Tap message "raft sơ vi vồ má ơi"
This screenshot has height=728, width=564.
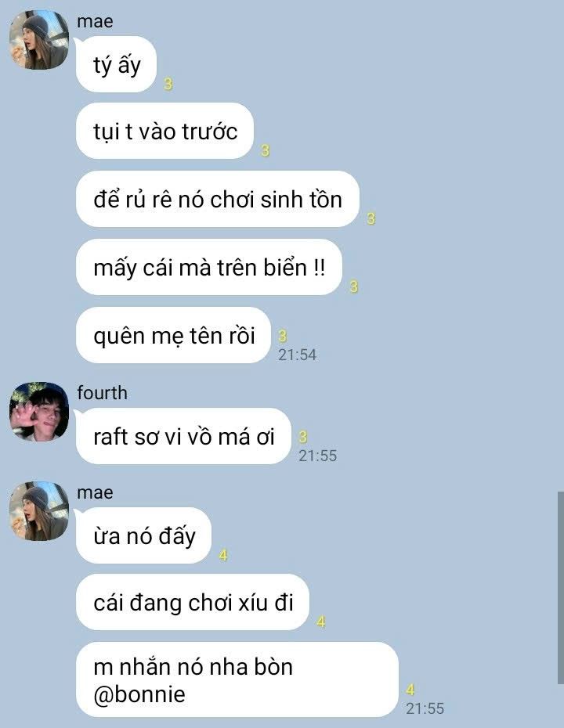183,436
